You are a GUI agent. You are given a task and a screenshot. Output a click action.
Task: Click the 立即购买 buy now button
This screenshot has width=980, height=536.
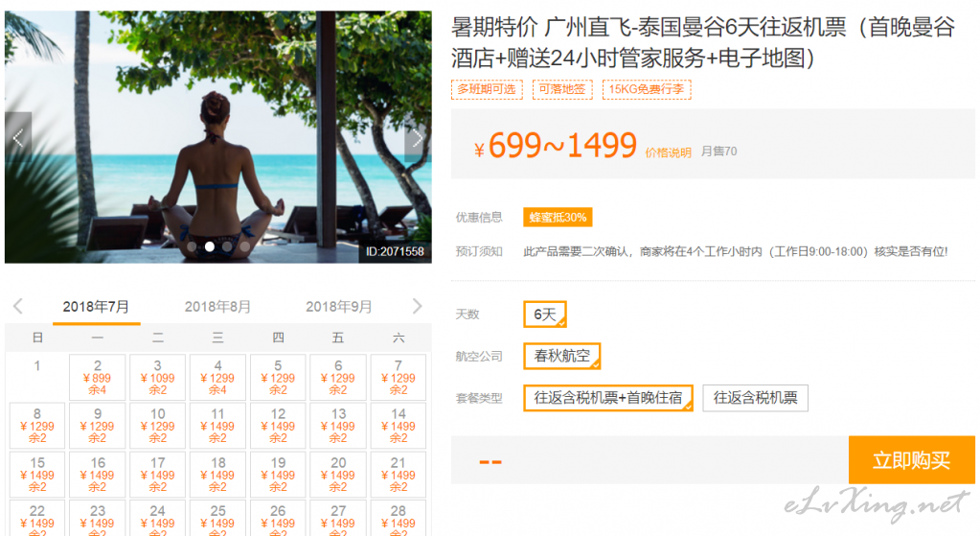911,460
